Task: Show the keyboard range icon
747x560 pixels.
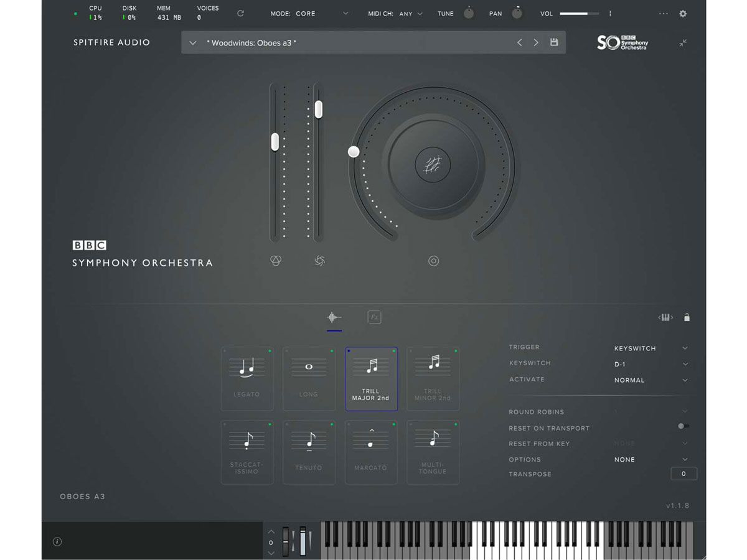Action: pyautogui.click(x=665, y=317)
